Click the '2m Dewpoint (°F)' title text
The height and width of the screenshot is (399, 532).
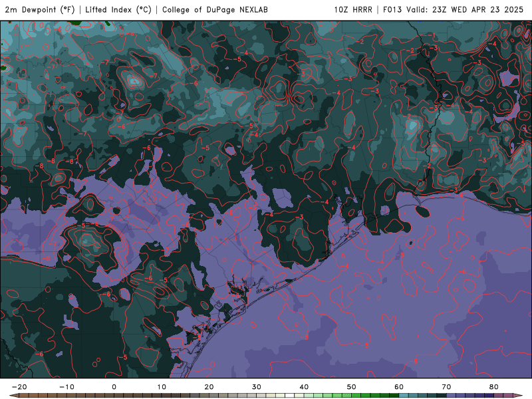pos(40,9)
